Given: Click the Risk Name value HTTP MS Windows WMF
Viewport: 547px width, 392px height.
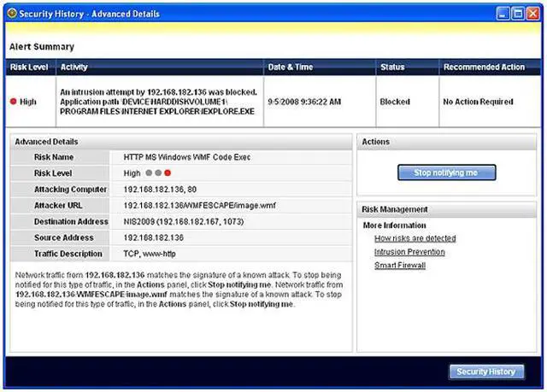Looking at the screenshot, I should pyautogui.click(x=185, y=157).
